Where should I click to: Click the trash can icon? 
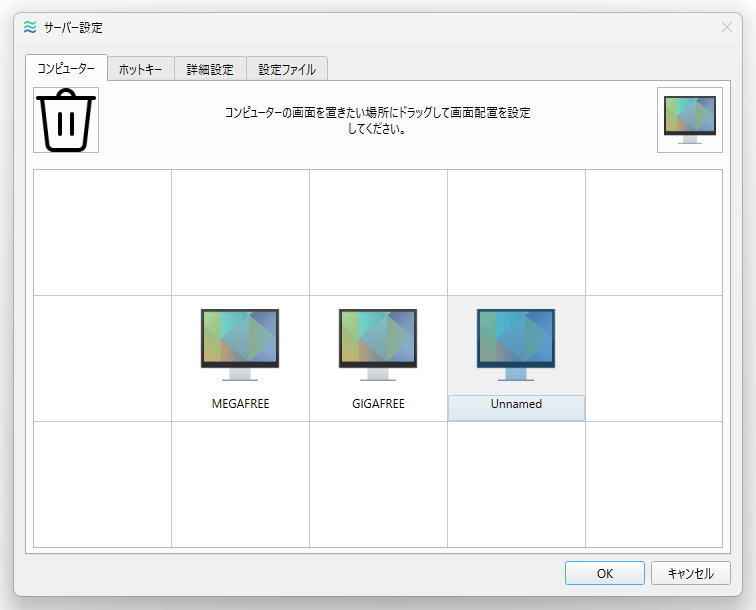(x=66, y=120)
